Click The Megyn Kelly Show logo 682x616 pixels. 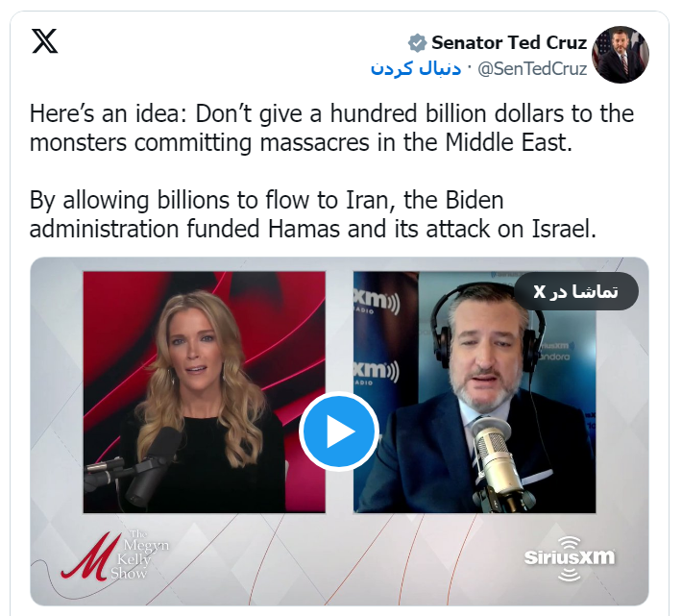coord(114,555)
